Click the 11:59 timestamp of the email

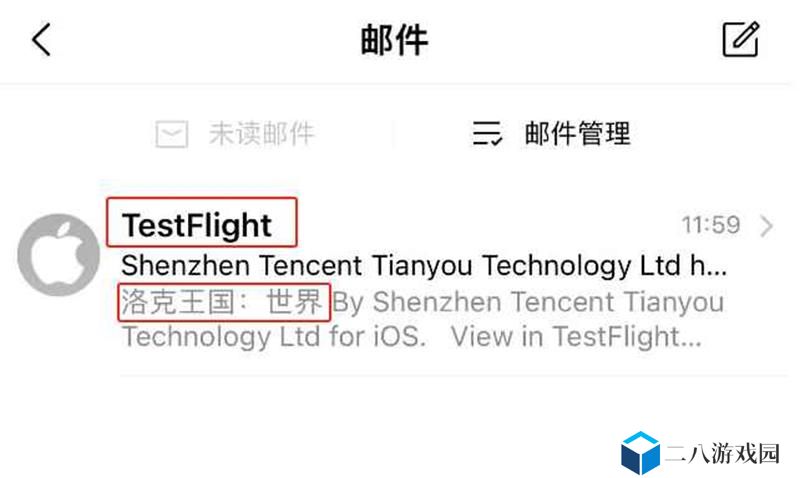pos(711,225)
